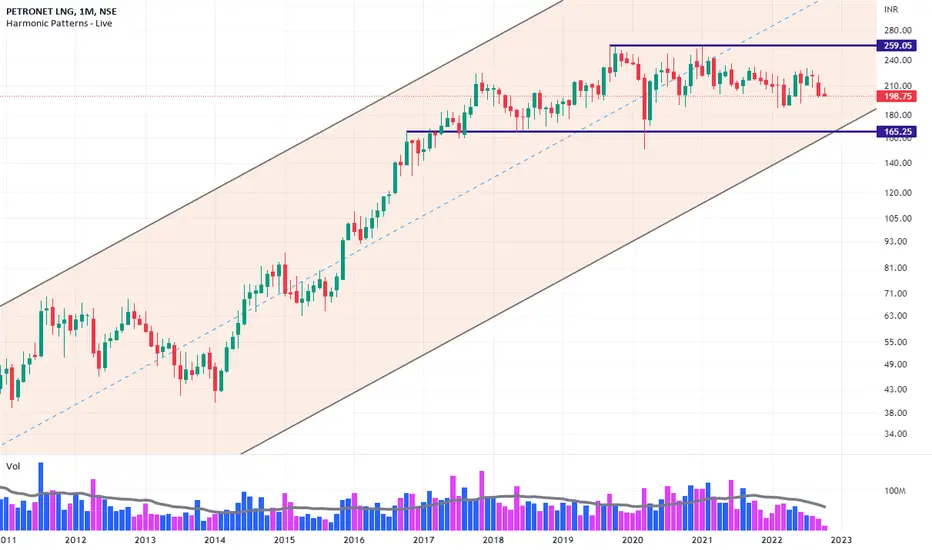Select the upper blue horizontal resistance line

[x=743, y=46]
